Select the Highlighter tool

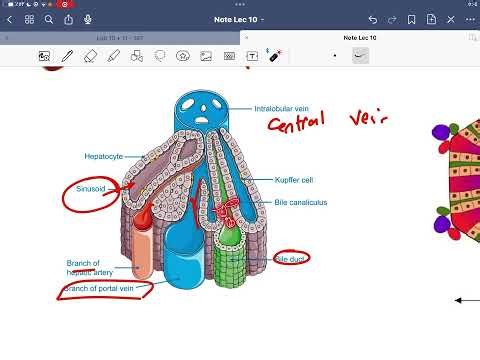(x=114, y=56)
